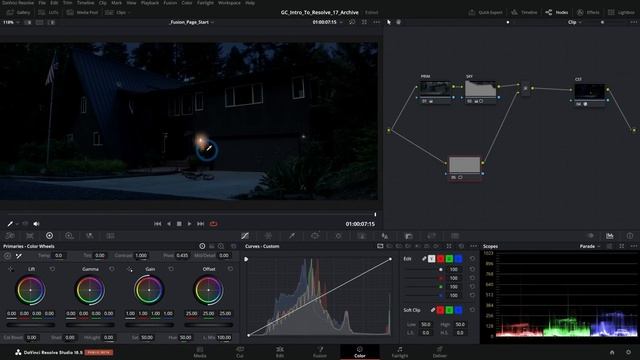
Task: Jump to last frame in viewer
Action: [200, 224]
